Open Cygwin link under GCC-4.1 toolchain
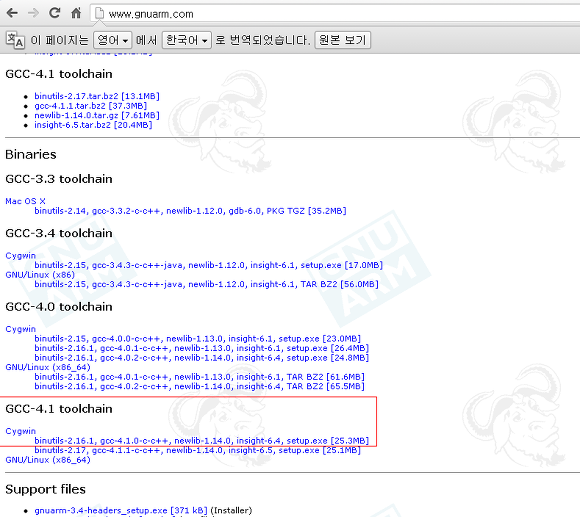The width and height of the screenshot is (580, 517). 21,431
